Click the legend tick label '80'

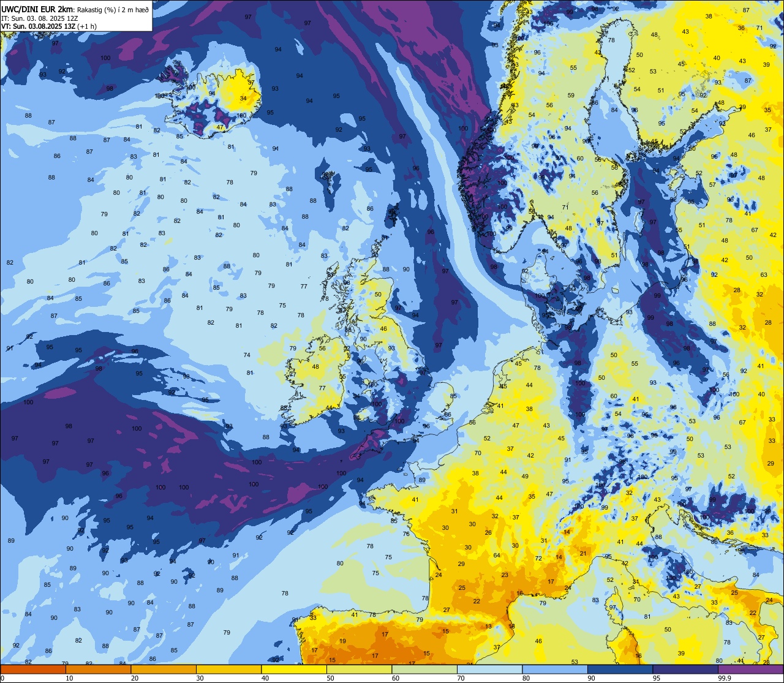(526, 678)
